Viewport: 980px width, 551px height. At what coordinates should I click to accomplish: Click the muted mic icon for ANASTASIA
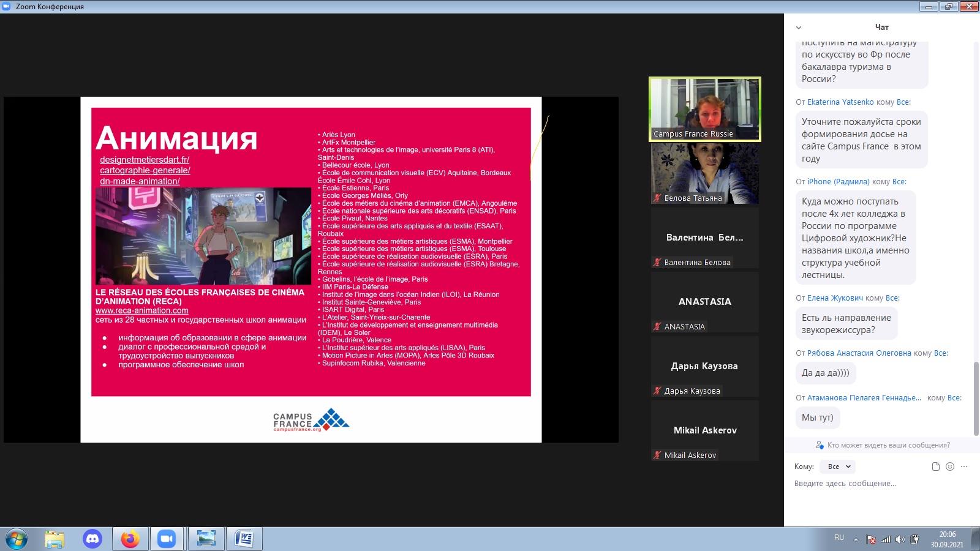click(657, 327)
